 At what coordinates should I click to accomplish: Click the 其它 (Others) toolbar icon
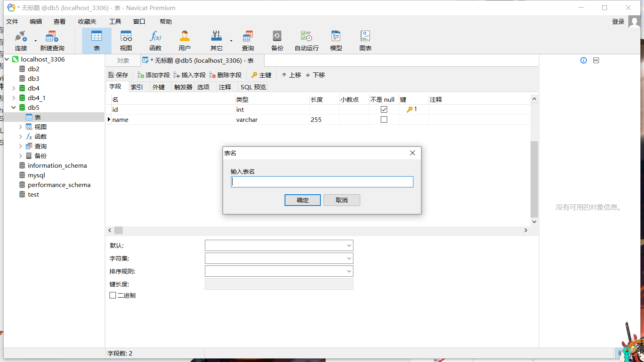(x=217, y=41)
